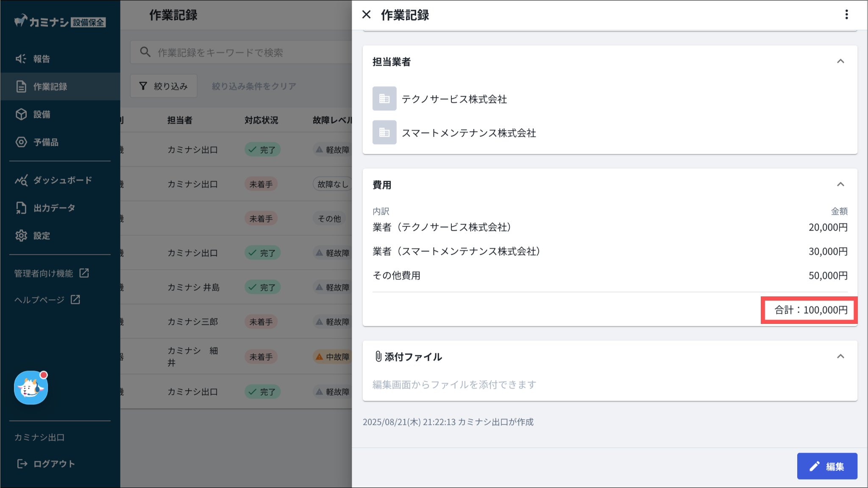The image size is (868, 488).
Task: Click the 添付ファイル paperclip icon
Action: [x=378, y=357]
